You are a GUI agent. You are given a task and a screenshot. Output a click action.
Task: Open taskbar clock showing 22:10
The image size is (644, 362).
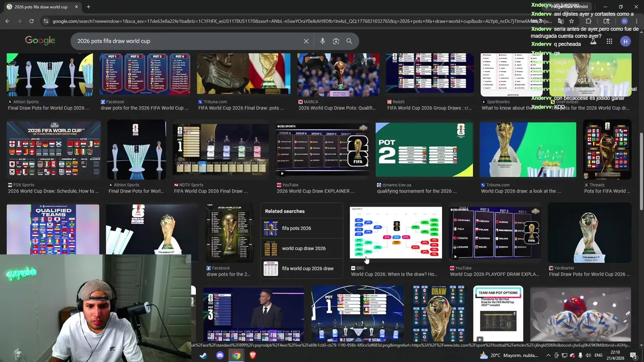click(616, 355)
